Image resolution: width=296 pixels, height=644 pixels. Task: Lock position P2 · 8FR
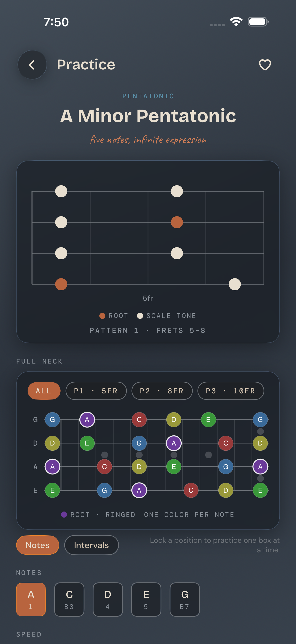coord(162,391)
